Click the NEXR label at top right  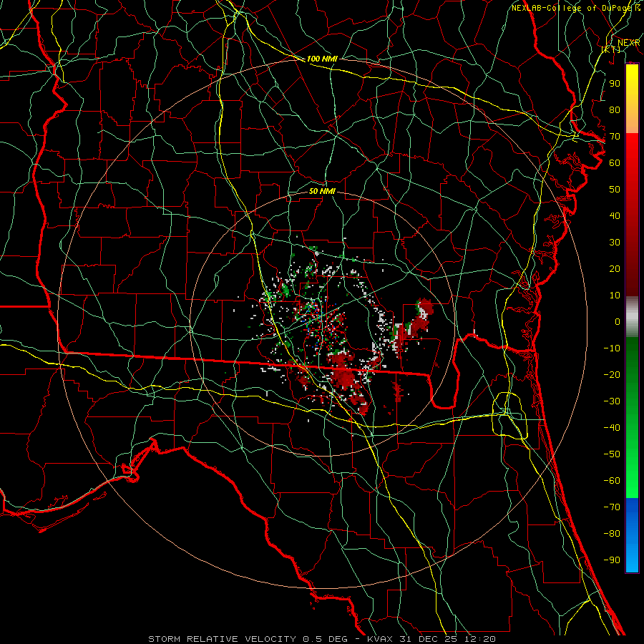[x=628, y=43]
